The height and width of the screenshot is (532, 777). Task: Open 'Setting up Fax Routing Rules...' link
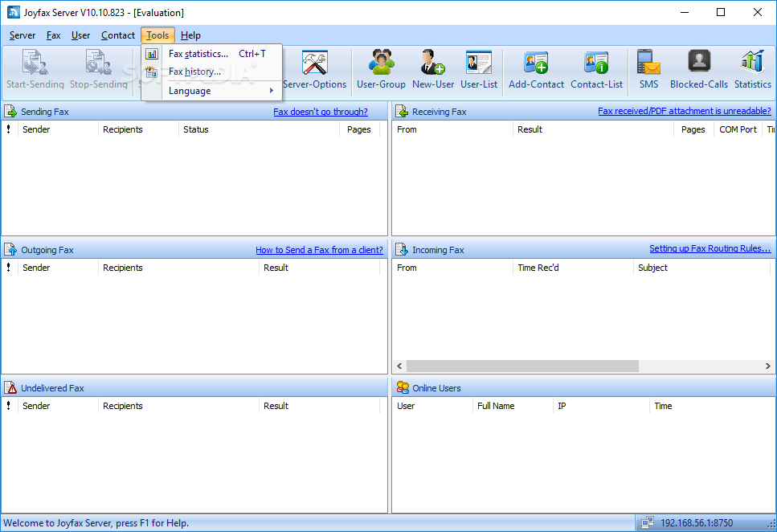coord(710,248)
